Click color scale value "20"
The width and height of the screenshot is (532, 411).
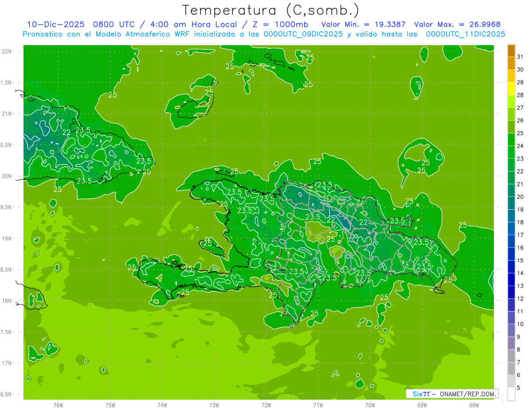(520, 197)
